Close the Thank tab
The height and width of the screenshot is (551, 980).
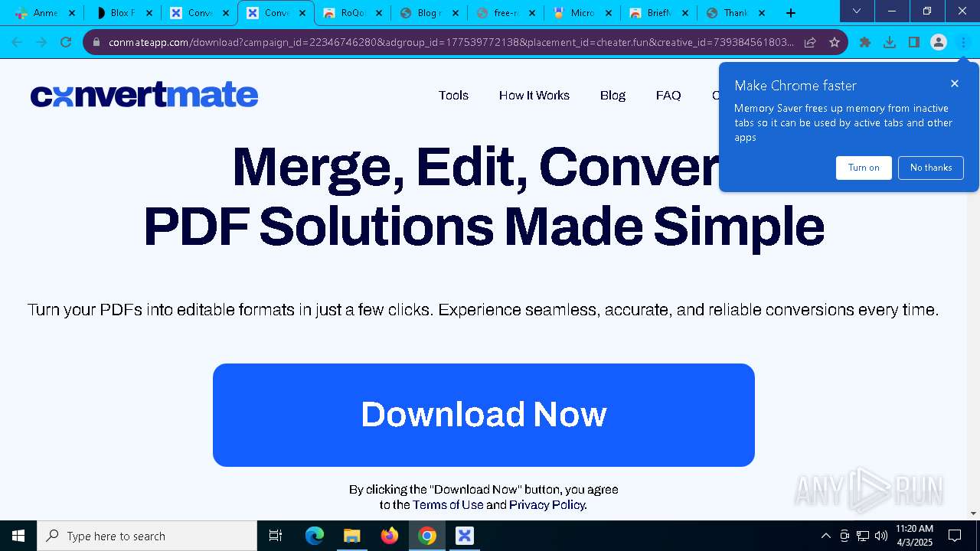[762, 13]
